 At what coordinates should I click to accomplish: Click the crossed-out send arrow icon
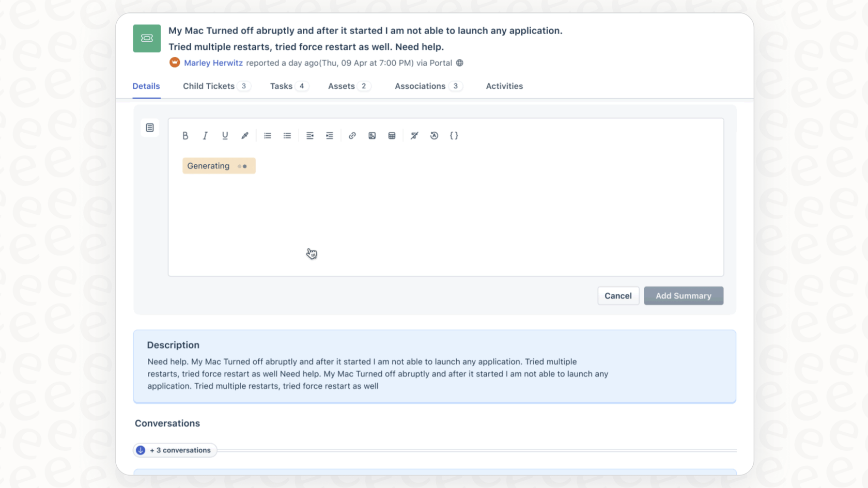click(x=414, y=135)
